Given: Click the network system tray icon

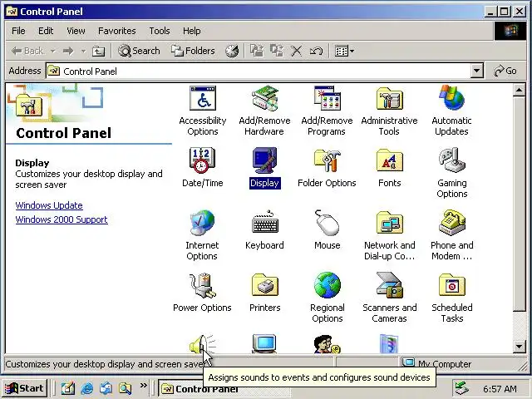Looking at the screenshot, I should tap(462, 389).
